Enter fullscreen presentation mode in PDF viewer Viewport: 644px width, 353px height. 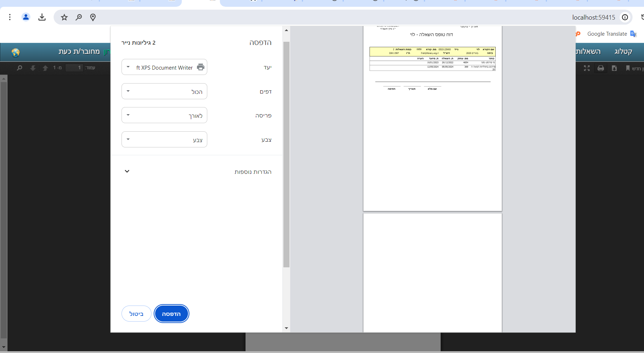coord(587,68)
